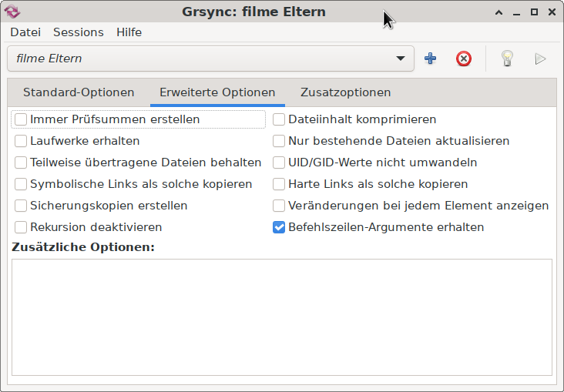Delete session using red X icon
This screenshot has height=392, width=564.
point(464,59)
